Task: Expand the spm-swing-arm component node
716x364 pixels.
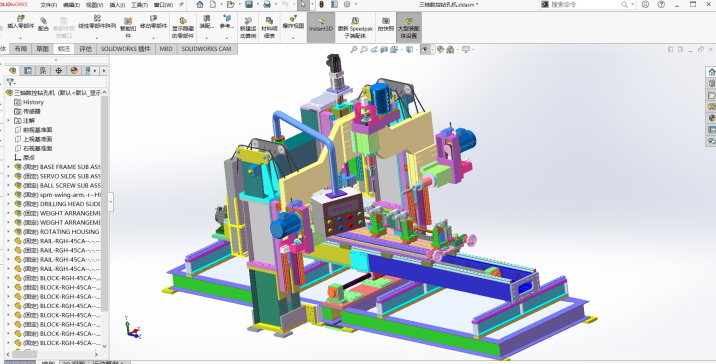Action: coord(8,195)
